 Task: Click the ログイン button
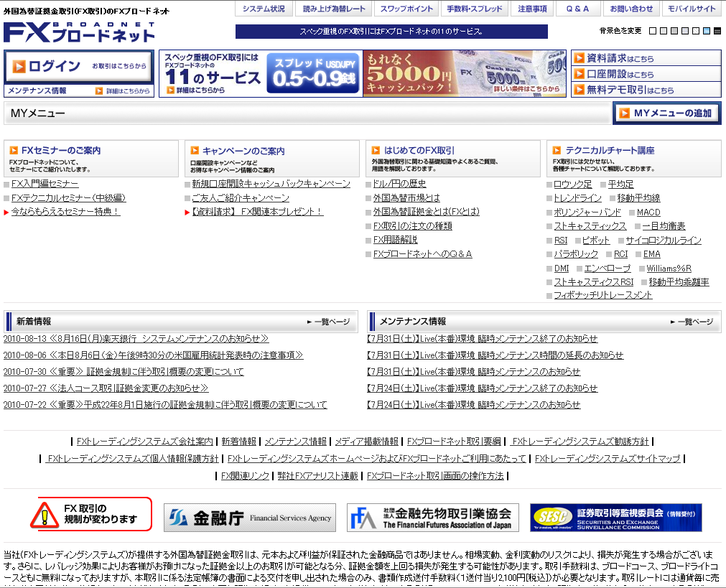(x=79, y=67)
